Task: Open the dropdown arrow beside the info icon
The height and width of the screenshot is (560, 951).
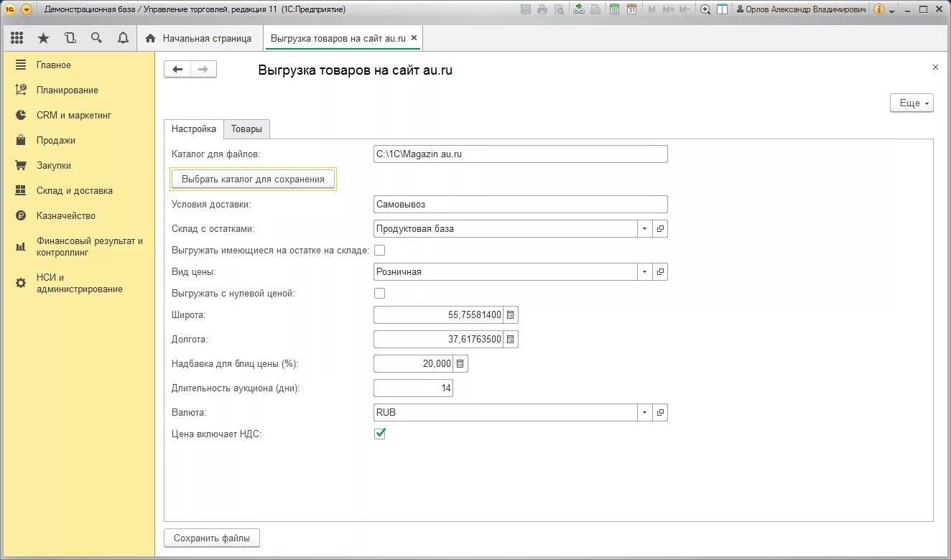Action: tap(891, 10)
